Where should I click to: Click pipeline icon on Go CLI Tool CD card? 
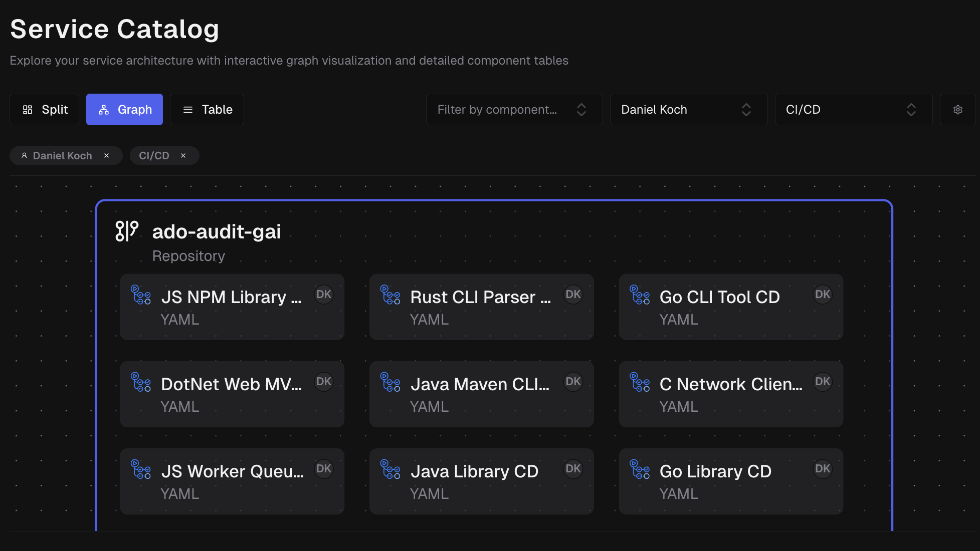pos(640,295)
